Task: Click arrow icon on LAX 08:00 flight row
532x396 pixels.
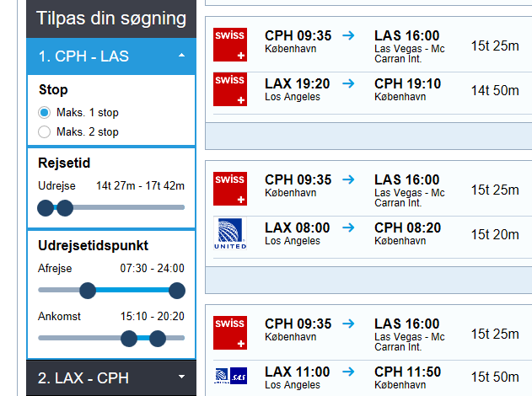Action: (x=348, y=227)
